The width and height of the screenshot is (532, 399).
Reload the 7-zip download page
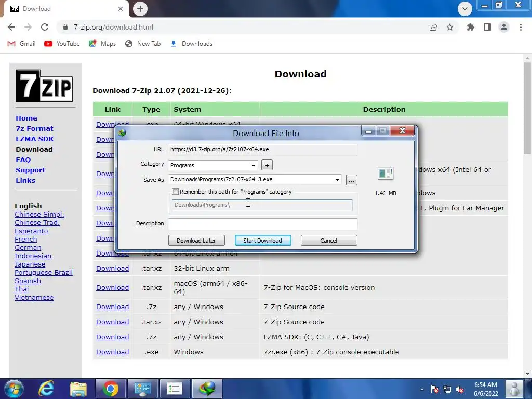coord(45,27)
